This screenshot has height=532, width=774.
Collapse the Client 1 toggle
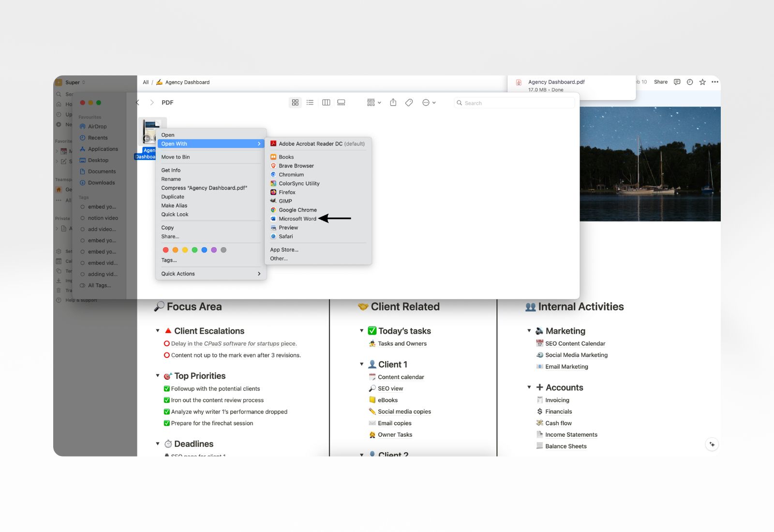(x=362, y=364)
